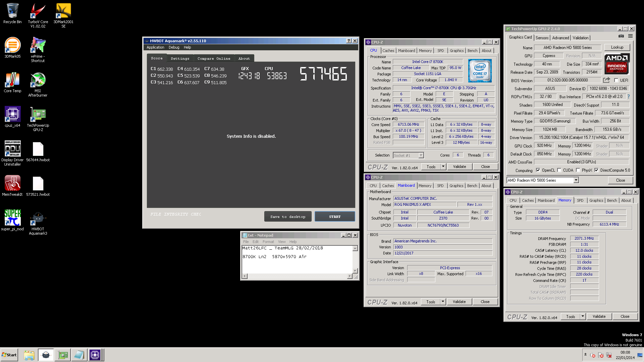The width and height of the screenshot is (644, 362).
Task: Toggle the UEFI checkbox in GPU-Z
Action: (616, 80)
